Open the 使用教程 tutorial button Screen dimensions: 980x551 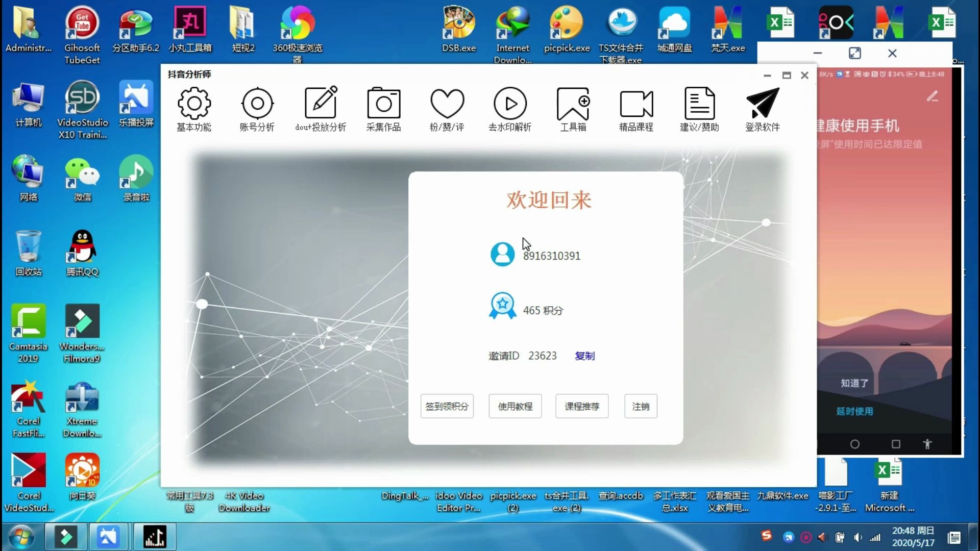tap(514, 406)
